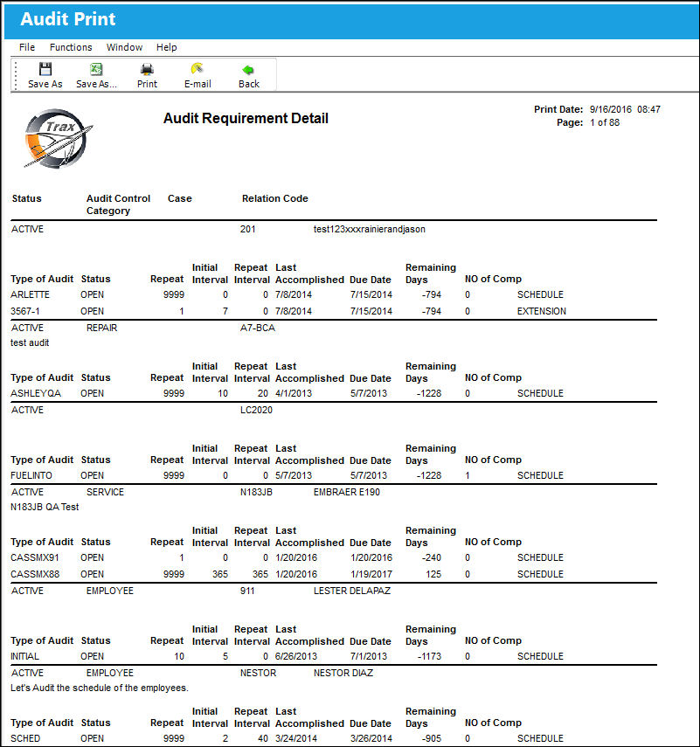Select the 3567-1 audit type
Image resolution: width=700 pixels, height=747 pixels.
click(x=25, y=311)
